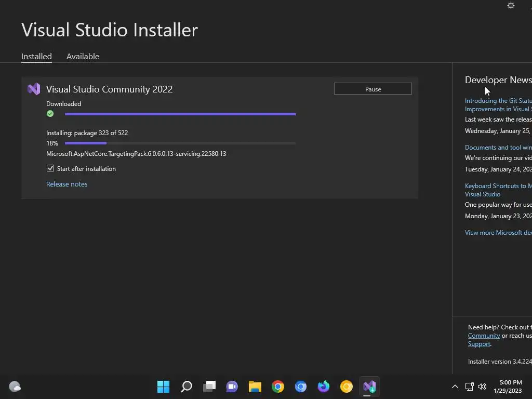This screenshot has height=399, width=532.
Task: Click 'Monday, January 23' news date
Action: coord(498,216)
